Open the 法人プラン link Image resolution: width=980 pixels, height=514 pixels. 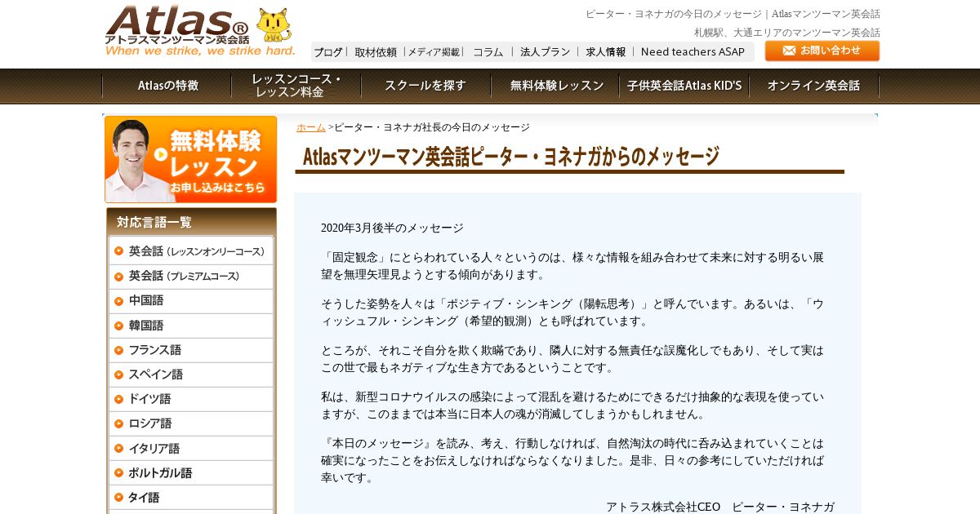(546, 52)
